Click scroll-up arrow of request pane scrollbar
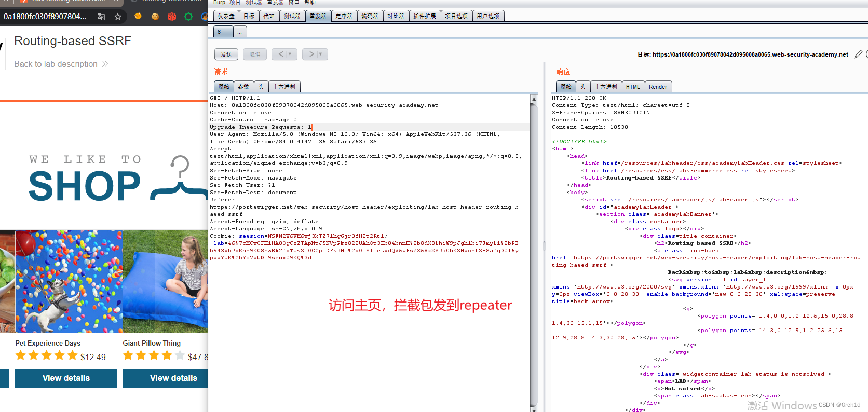 click(x=534, y=99)
